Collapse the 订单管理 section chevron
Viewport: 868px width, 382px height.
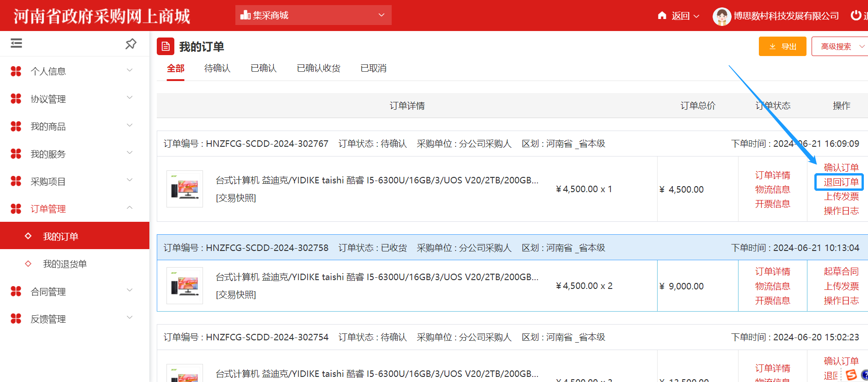pos(130,208)
